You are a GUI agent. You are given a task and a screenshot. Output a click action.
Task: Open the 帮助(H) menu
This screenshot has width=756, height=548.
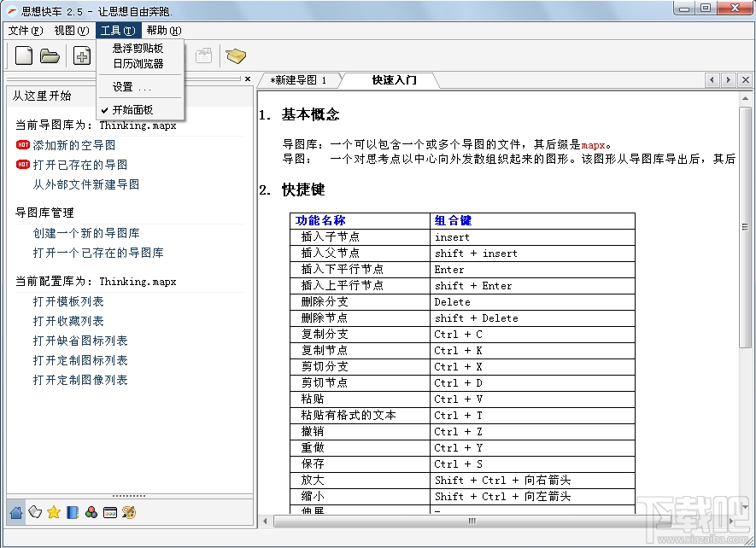(x=164, y=31)
